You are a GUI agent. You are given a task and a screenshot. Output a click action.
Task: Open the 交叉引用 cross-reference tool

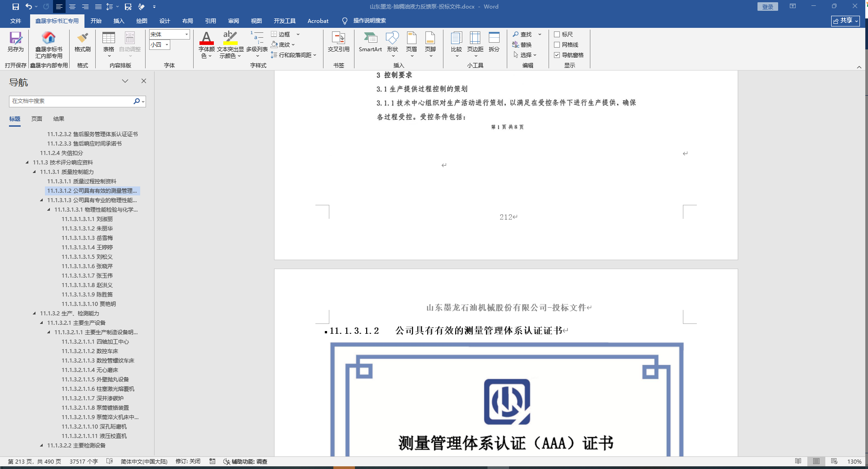(338, 42)
